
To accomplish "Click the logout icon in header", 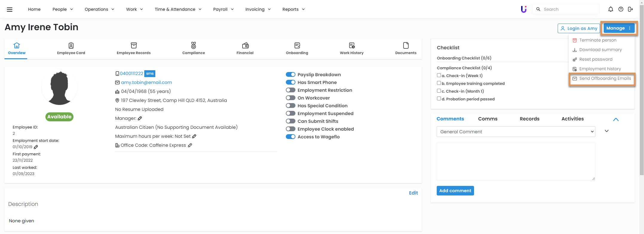I will 630,9.
